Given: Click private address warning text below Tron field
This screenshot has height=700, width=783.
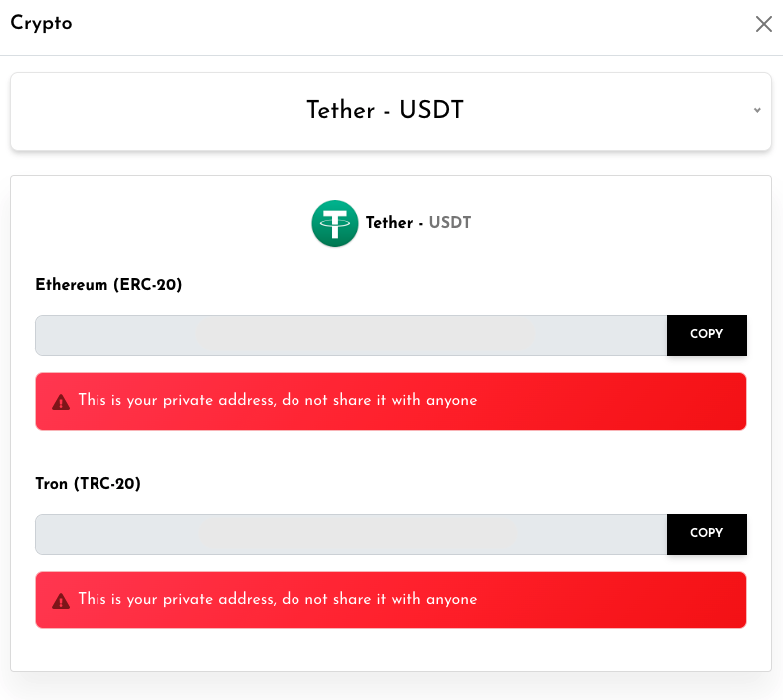Looking at the screenshot, I should click(278, 600).
